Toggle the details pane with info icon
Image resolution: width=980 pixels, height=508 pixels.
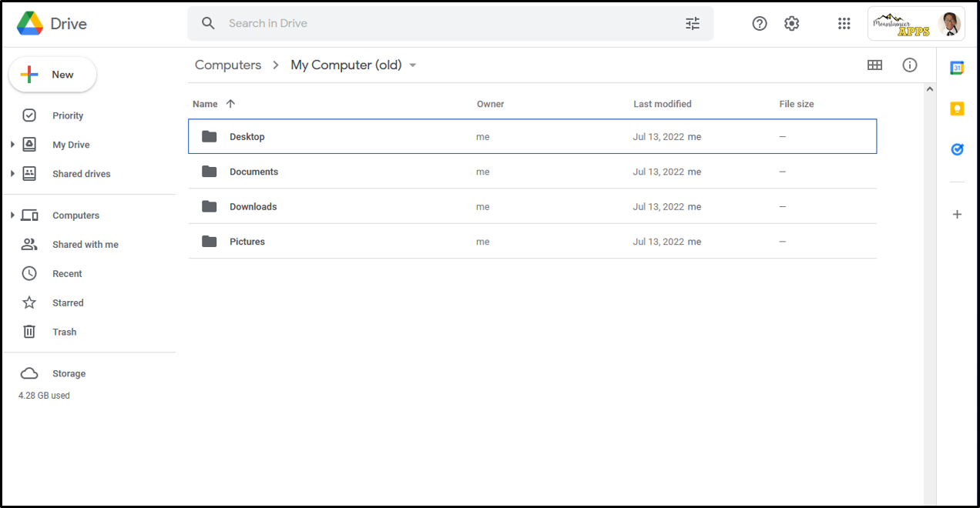click(910, 65)
